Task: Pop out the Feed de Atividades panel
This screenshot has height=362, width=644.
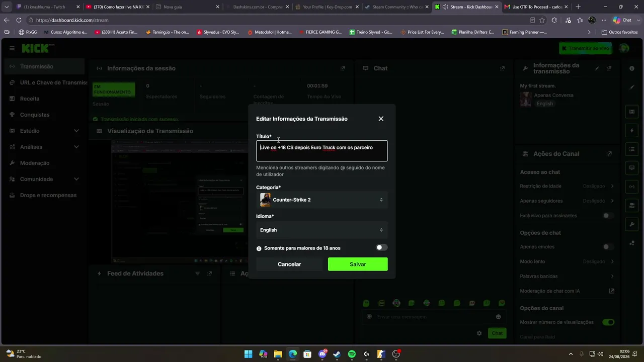Action: point(209,274)
